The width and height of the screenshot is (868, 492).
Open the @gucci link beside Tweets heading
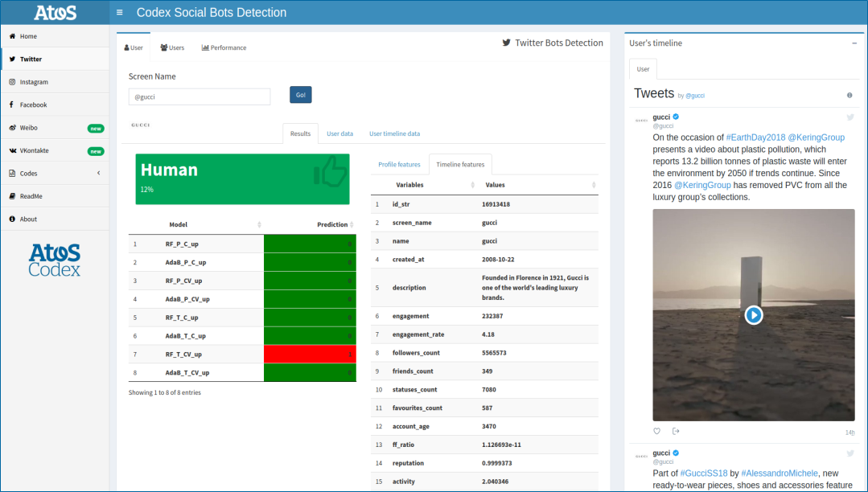tap(695, 96)
